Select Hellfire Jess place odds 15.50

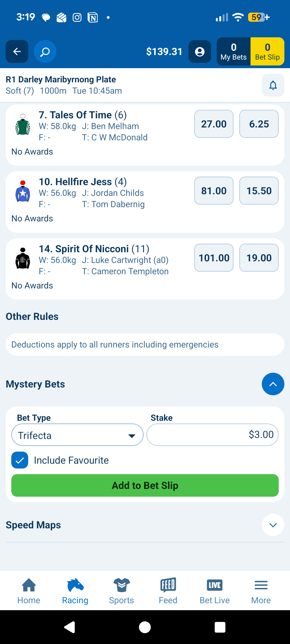259,191
